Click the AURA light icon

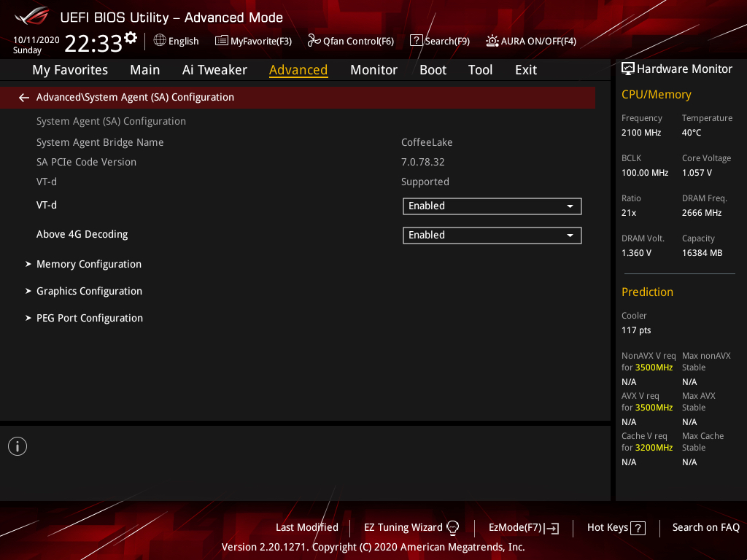[x=492, y=41]
